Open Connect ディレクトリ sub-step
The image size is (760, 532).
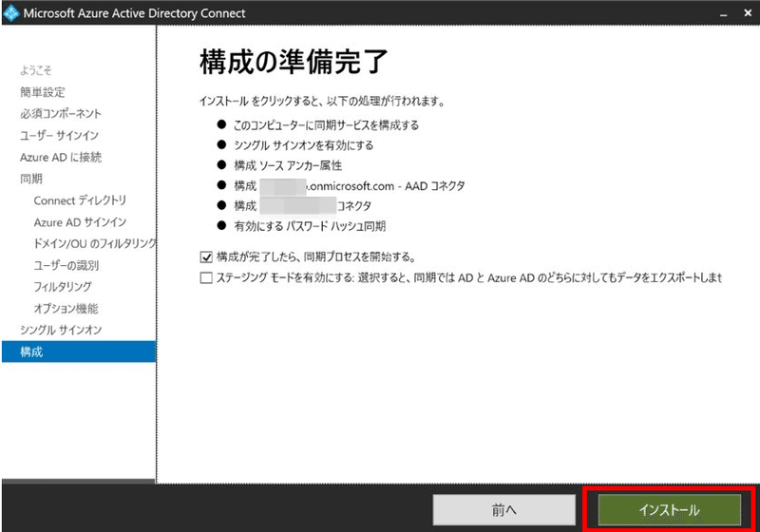80,200
